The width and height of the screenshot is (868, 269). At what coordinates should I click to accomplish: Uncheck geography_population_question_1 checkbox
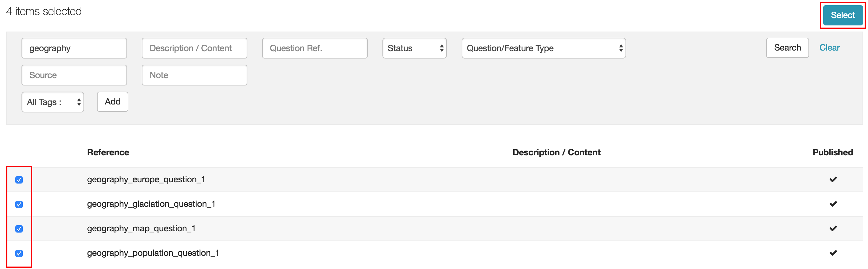point(19,254)
